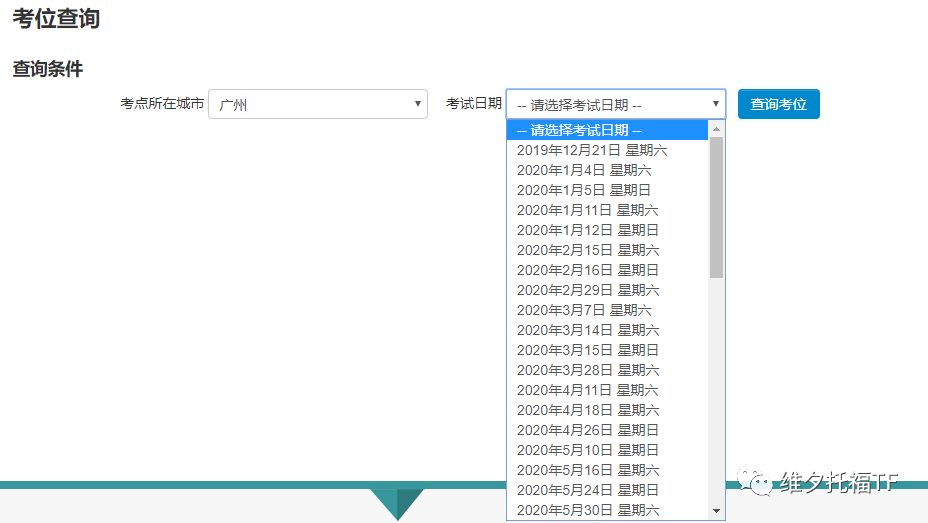Select 2020年2月16日 星期日 option

(x=607, y=270)
